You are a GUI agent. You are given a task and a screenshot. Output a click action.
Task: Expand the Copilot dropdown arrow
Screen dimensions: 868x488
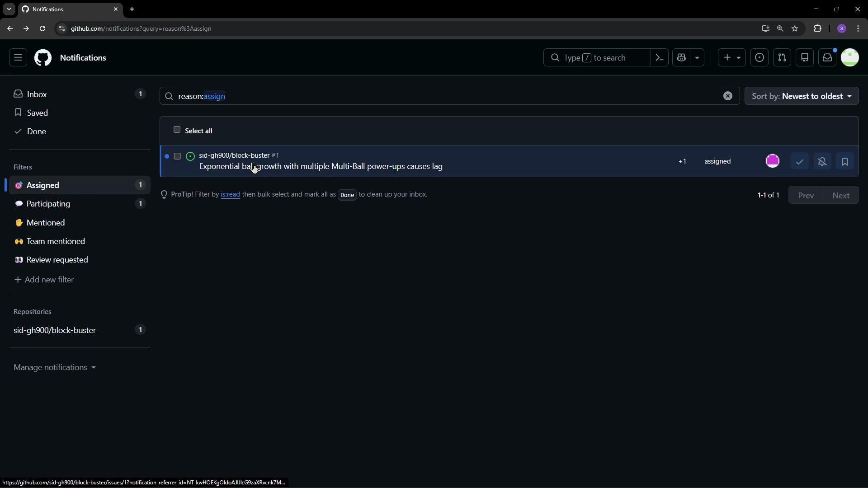(697, 58)
